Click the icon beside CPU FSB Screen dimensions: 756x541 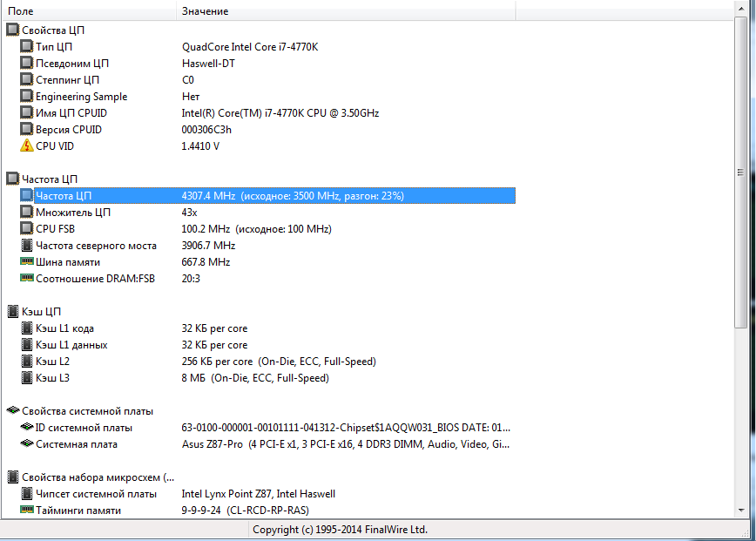pyautogui.click(x=26, y=228)
